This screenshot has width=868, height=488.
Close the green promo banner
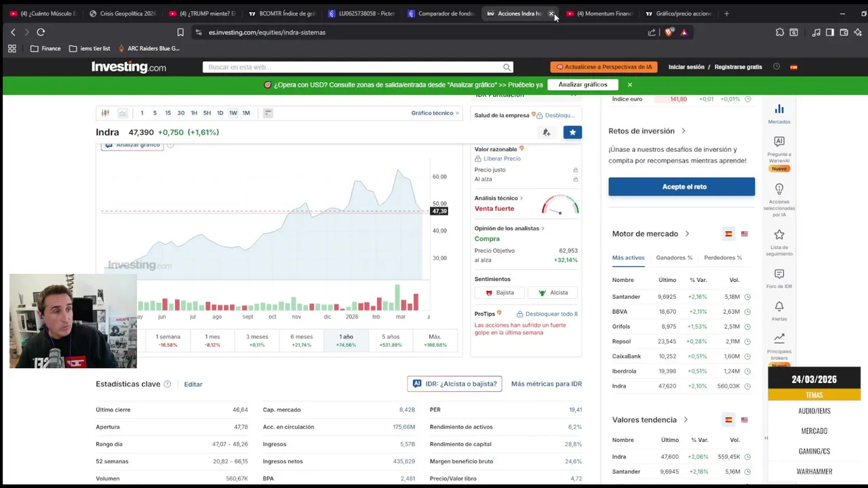[x=629, y=85]
